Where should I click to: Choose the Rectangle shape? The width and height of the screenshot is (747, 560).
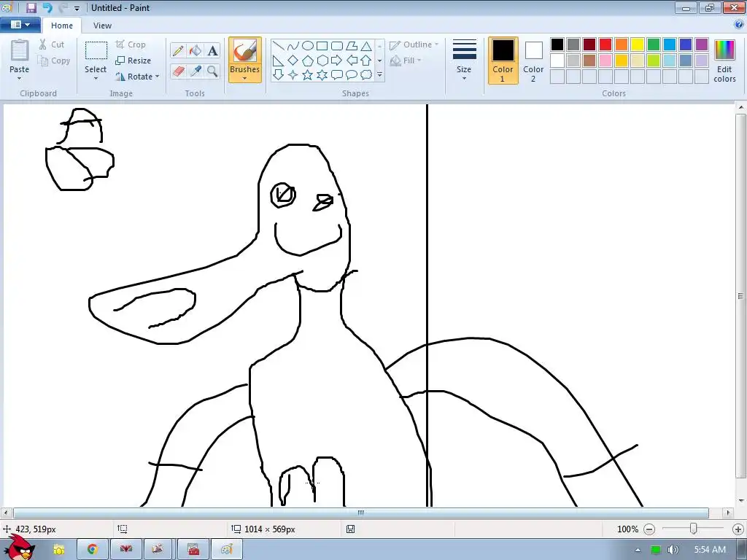[322, 46]
